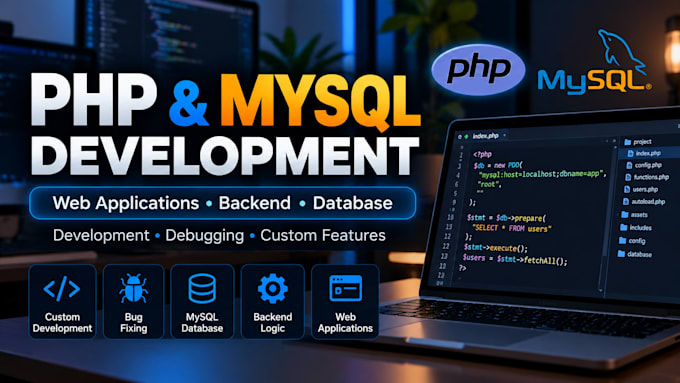Click the "<?php" opening tag in code

click(x=482, y=154)
